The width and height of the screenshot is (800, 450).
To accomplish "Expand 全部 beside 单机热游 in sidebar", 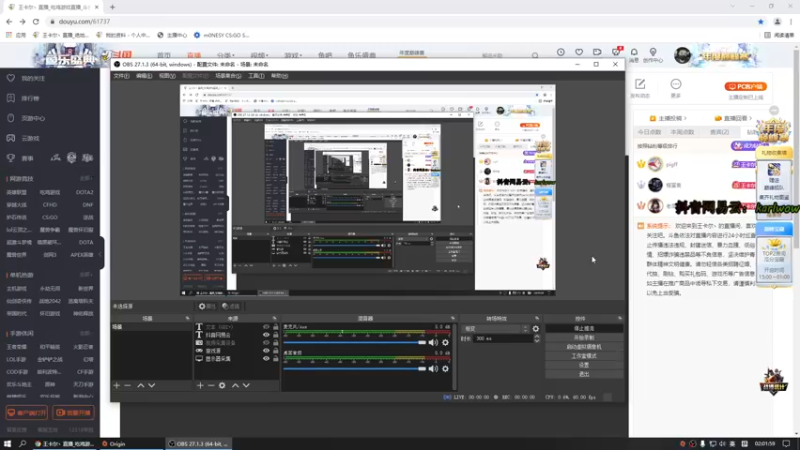I will click(86, 275).
